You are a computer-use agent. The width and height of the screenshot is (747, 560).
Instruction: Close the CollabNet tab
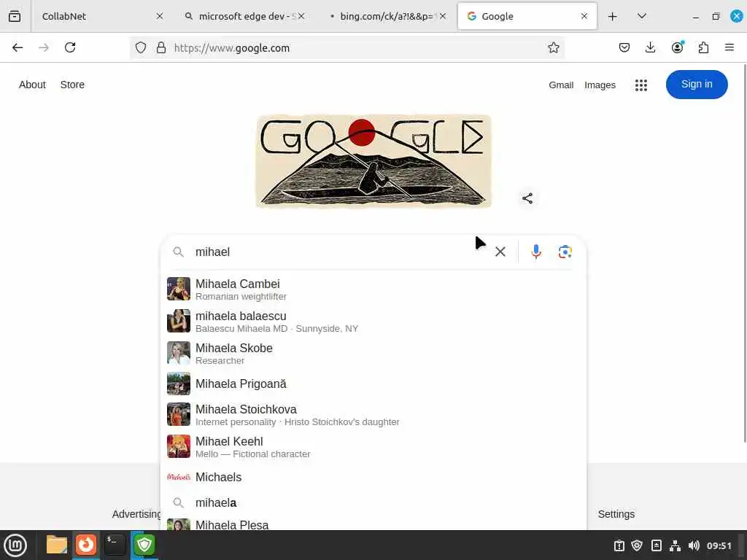[x=160, y=16]
